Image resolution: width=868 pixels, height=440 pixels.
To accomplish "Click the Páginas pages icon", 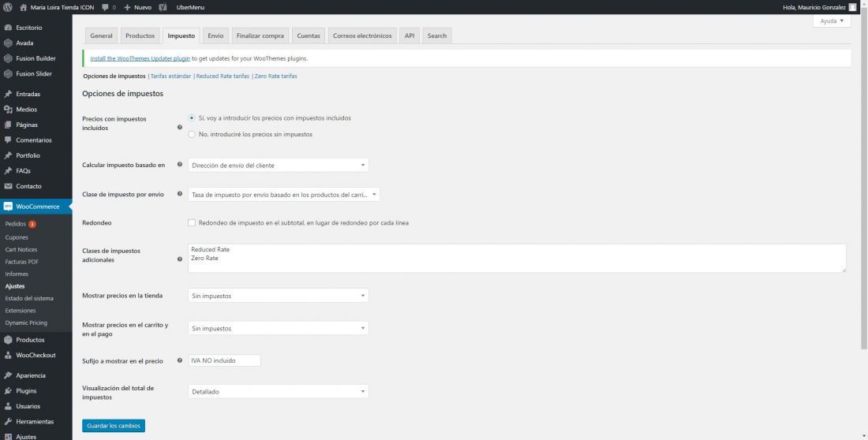I will coord(8,125).
